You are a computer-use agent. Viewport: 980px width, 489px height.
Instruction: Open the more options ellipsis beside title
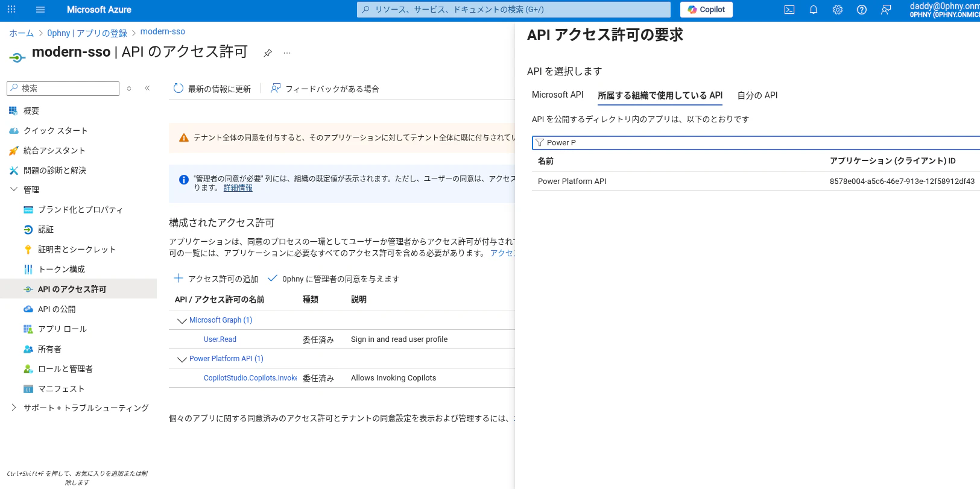coord(287,53)
